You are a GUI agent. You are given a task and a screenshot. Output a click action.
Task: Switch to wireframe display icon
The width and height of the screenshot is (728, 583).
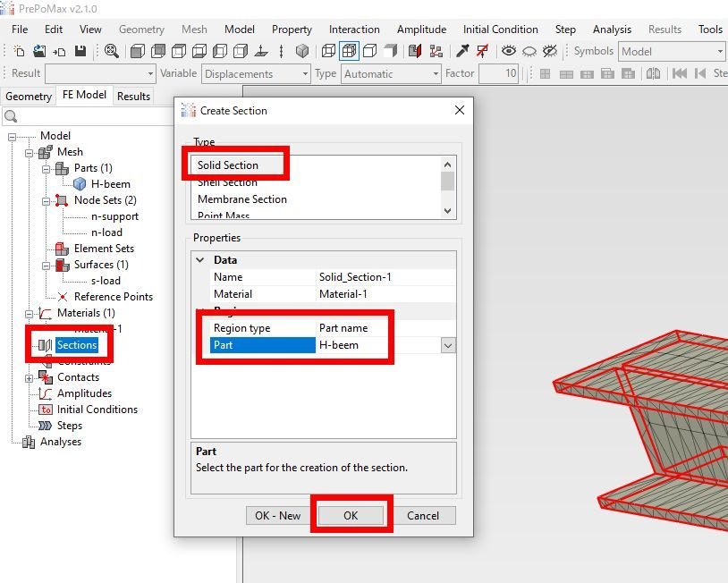pos(329,51)
